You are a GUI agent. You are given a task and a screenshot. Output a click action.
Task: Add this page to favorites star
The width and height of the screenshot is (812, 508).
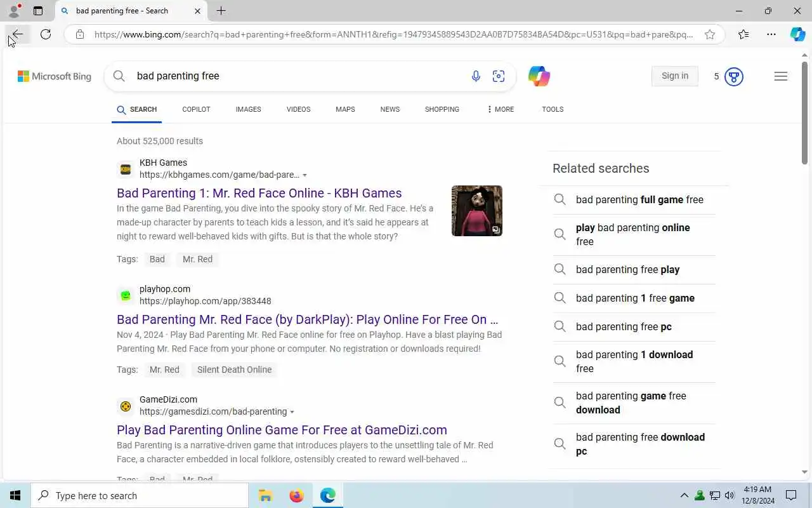(710, 34)
